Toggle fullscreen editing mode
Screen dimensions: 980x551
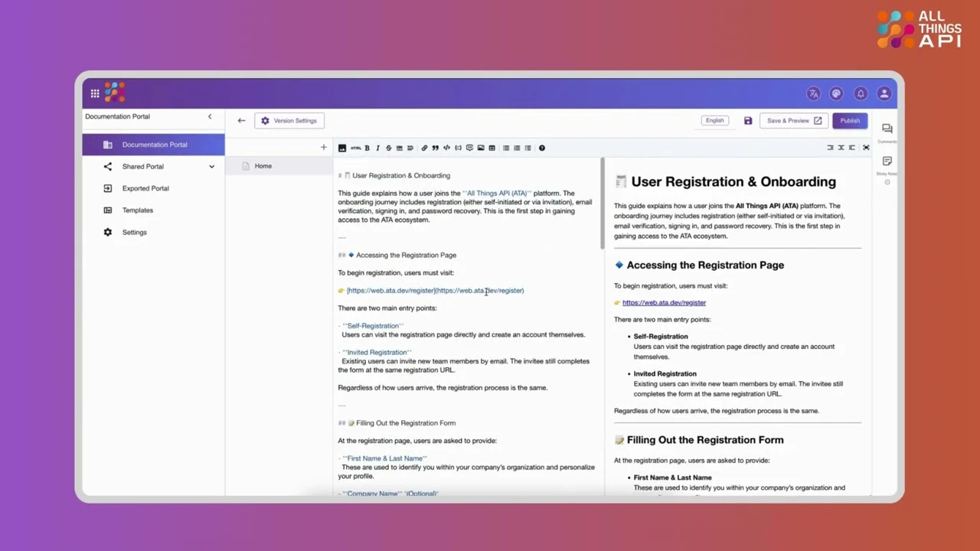pyautogui.click(x=866, y=148)
